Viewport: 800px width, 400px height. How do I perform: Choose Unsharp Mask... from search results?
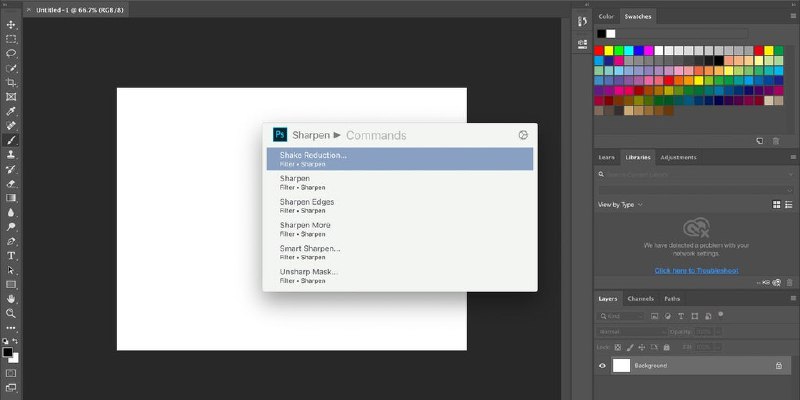pyautogui.click(x=400, y=276)
